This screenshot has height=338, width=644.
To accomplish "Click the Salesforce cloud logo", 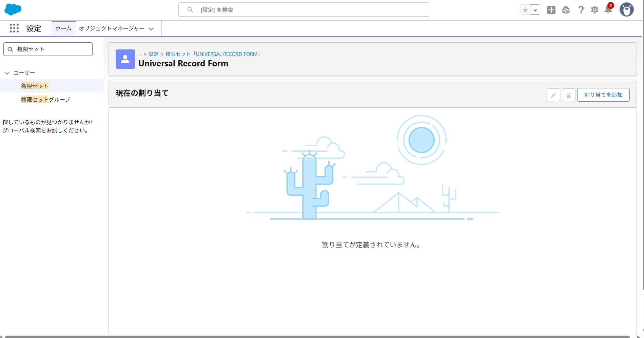I will pos(13,9).
